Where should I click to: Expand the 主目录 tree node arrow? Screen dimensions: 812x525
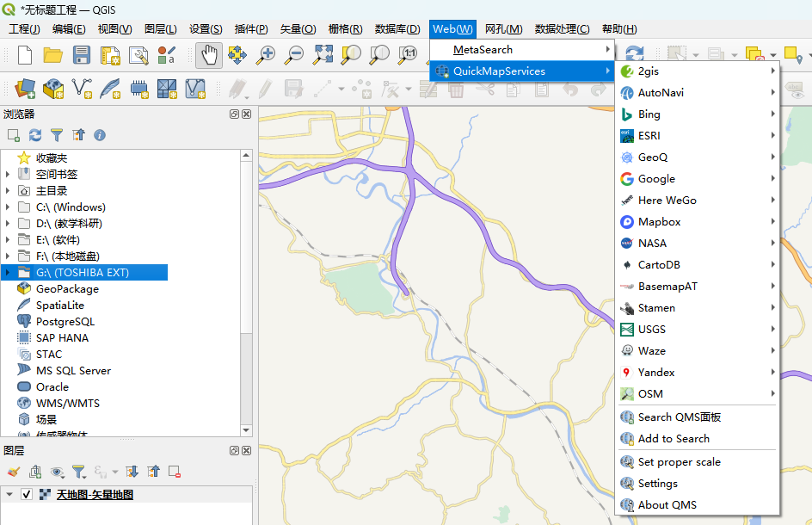[7, 191]
